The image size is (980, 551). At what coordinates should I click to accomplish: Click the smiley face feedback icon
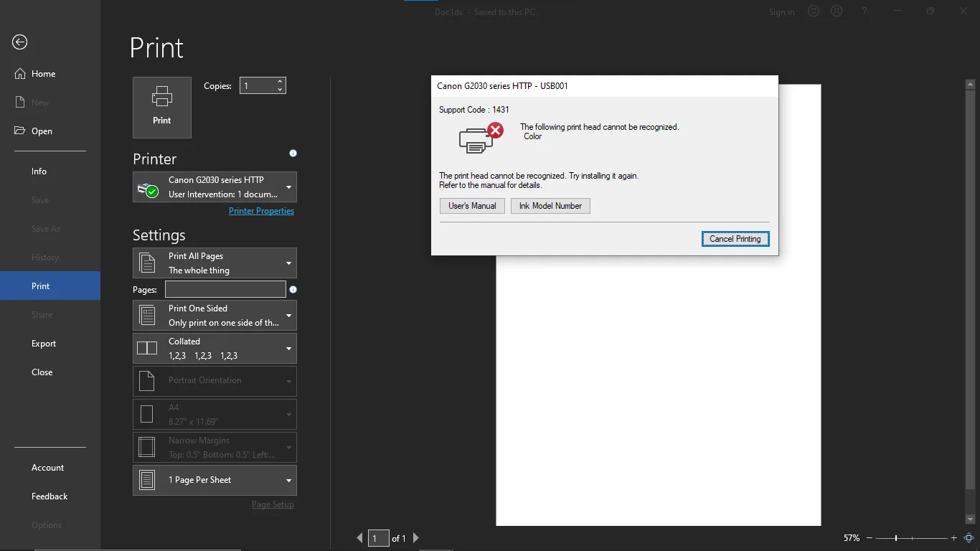(814, 11)
